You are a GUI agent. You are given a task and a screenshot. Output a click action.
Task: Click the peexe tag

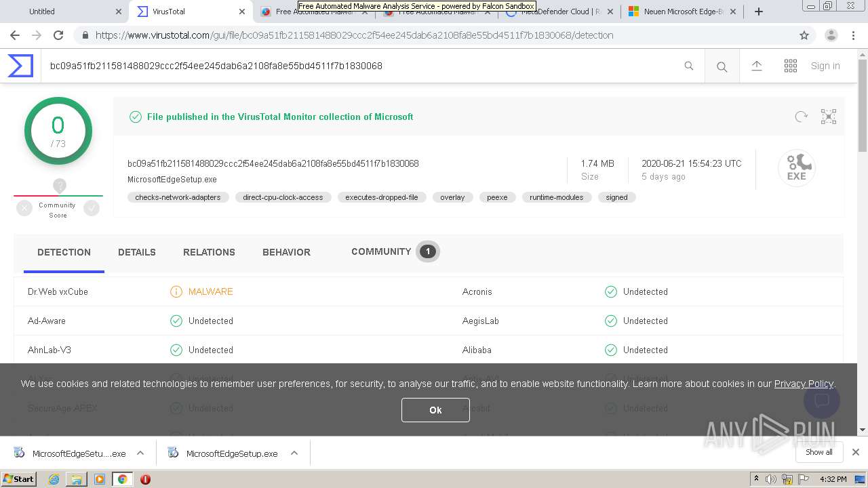tap(497, 197)
